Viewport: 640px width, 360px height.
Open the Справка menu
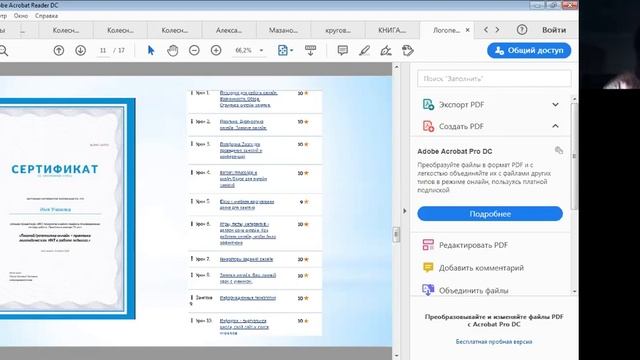46,16
